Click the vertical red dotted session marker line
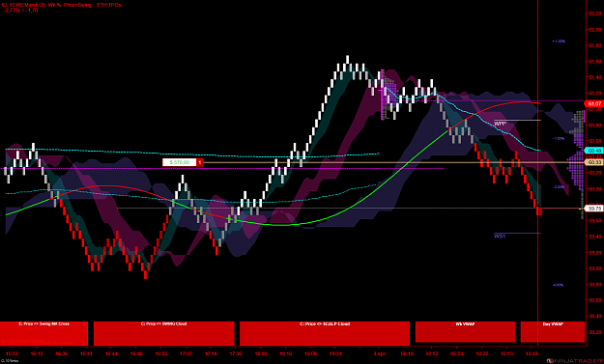 (x=537, y=173)
